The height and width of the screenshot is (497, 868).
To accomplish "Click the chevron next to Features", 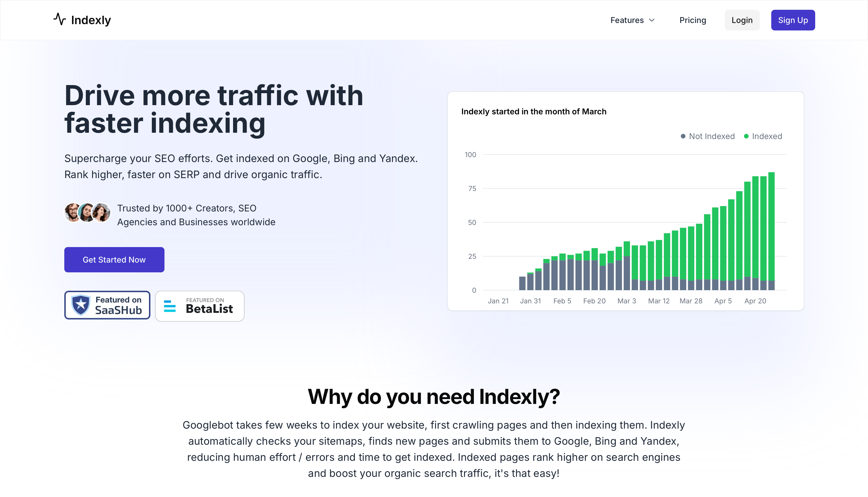I will 652,20.
